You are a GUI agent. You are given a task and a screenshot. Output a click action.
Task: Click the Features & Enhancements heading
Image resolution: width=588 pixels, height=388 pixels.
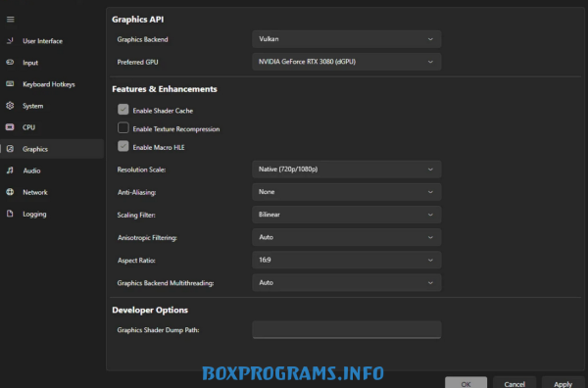165,89
